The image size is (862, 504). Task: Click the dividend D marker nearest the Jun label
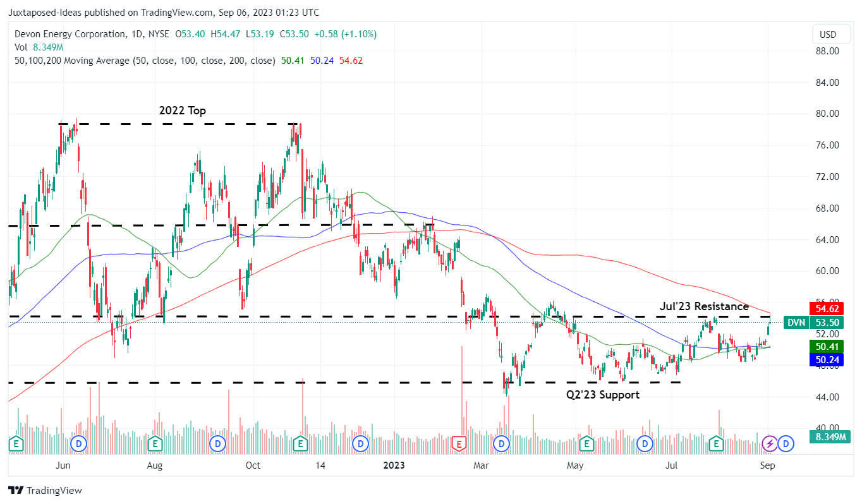click(x=79, y=444)
